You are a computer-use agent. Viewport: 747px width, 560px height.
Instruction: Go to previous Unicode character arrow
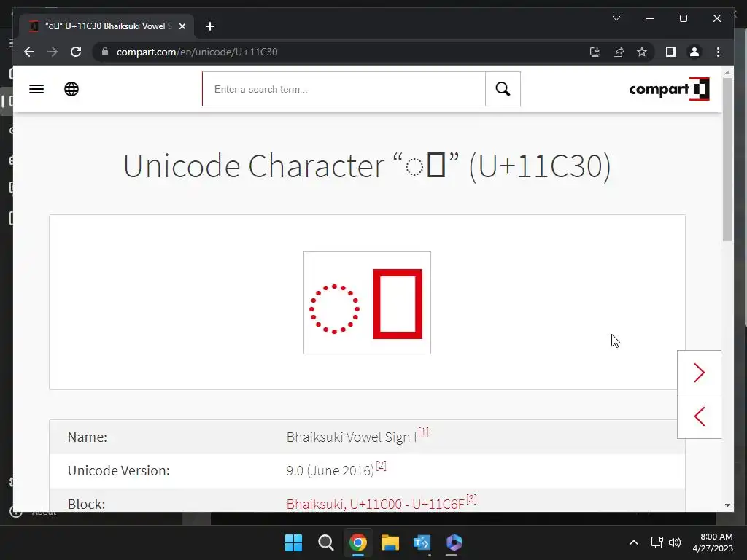[699, 416]
